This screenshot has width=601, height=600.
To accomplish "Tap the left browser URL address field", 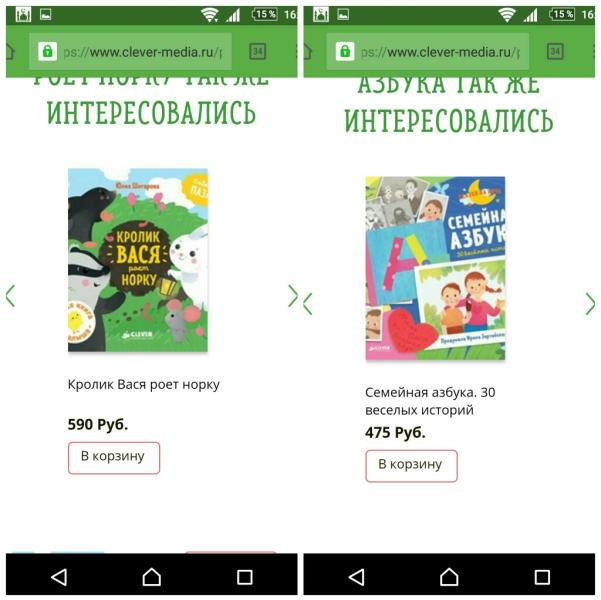I will (130, 51).
